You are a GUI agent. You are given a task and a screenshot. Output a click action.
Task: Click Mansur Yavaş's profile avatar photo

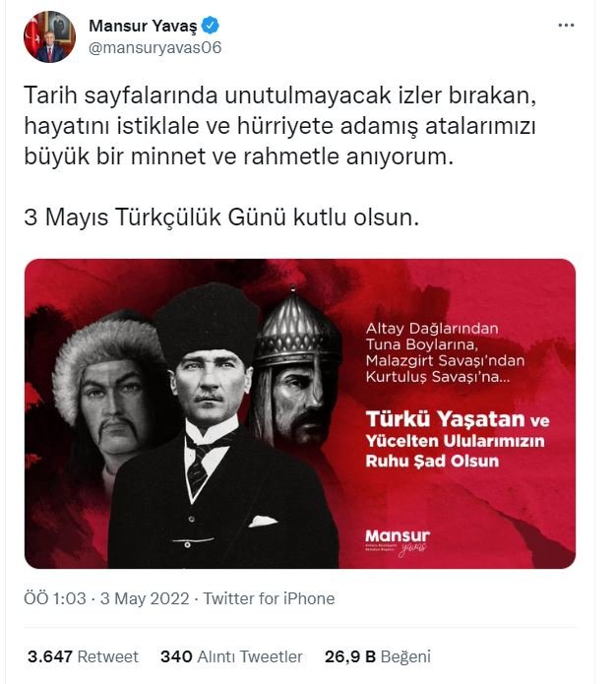pos(48,37)
